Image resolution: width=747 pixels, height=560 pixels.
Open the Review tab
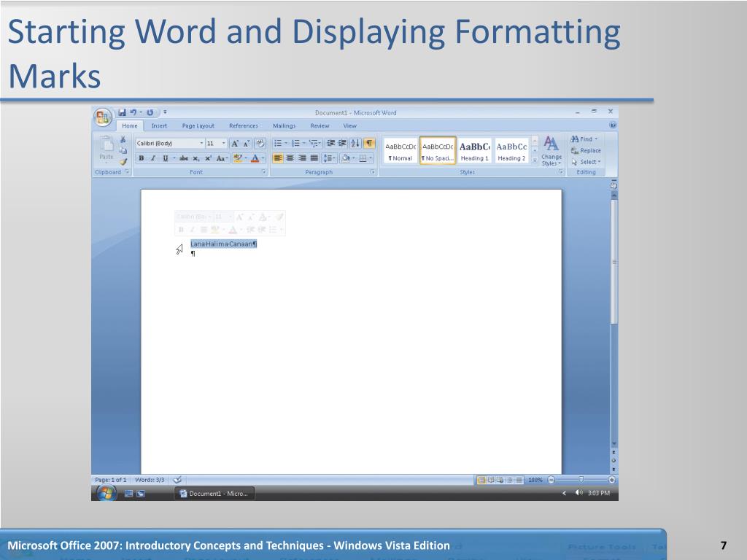point(320,125)
